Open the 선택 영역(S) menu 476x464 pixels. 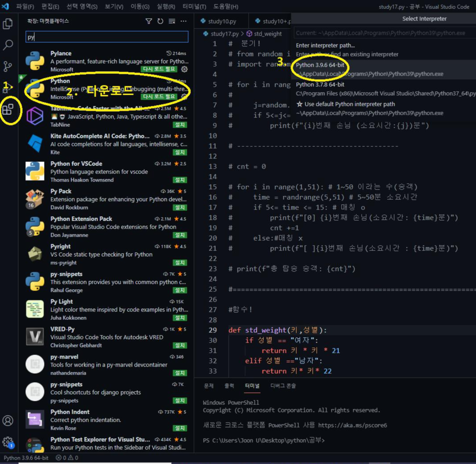[82, 6]
